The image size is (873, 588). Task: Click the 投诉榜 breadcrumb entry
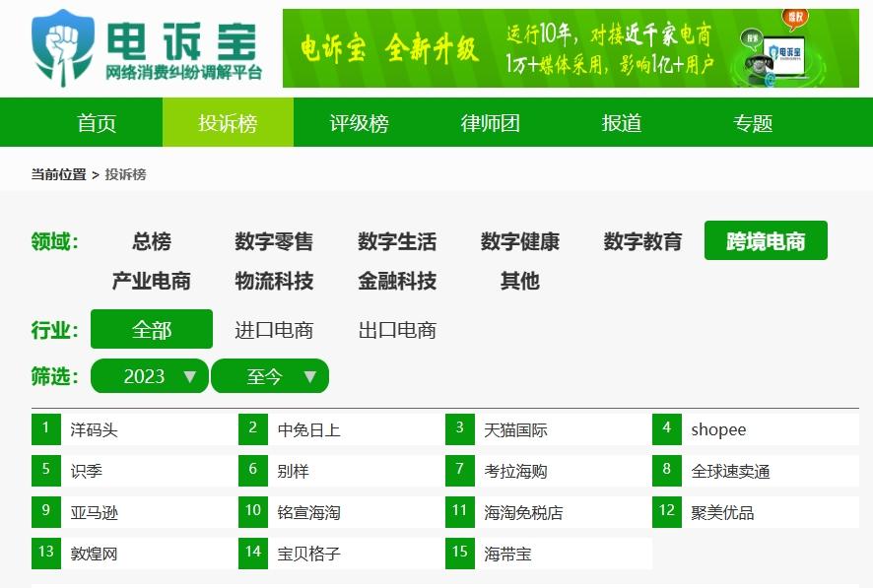tap(126, 174)
